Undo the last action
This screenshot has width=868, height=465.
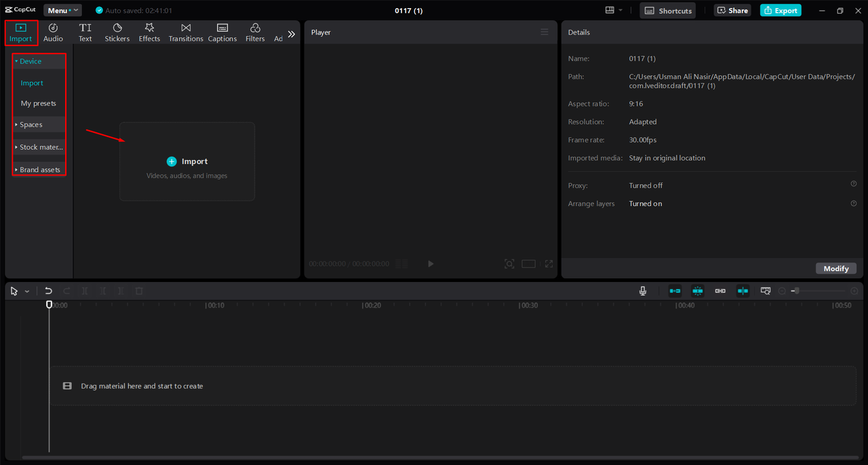(48, 291)
